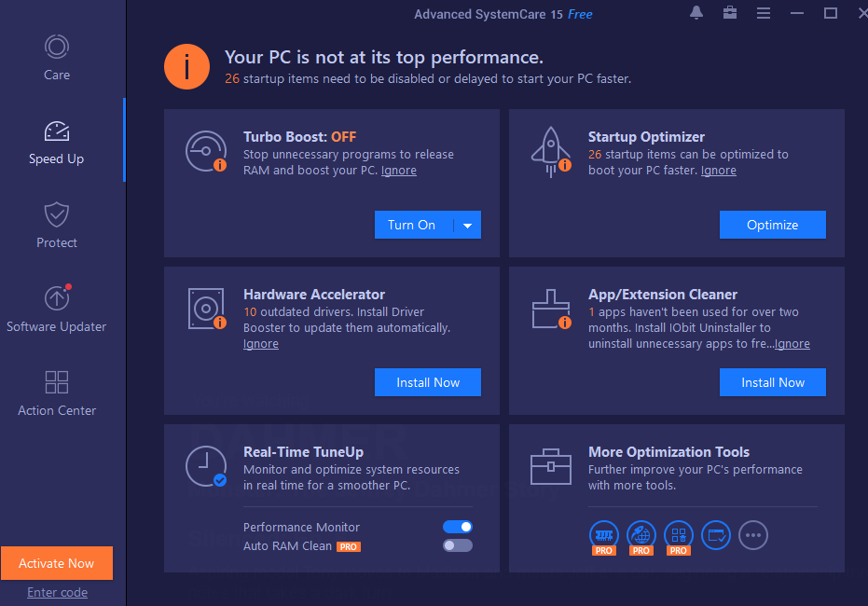The image size is (868, 606).
Task: Switch to the Action Center tab label
Action: pos(57,410)
